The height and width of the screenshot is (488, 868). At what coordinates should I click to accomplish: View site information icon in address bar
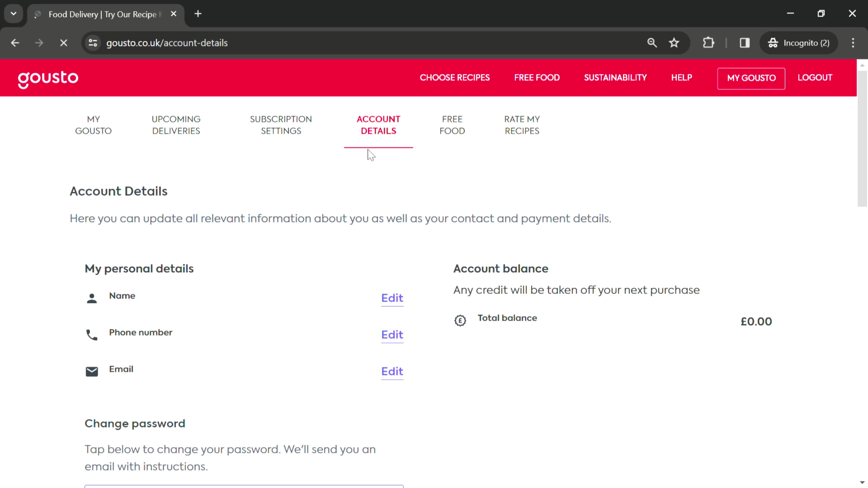click(x=93, y=43)
